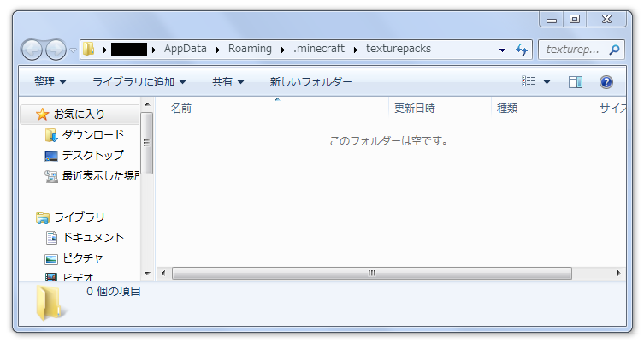This screenshot has height=343, width=644.
Task: Click the デスクトップ monitor icon
Action: coord(51,156)
